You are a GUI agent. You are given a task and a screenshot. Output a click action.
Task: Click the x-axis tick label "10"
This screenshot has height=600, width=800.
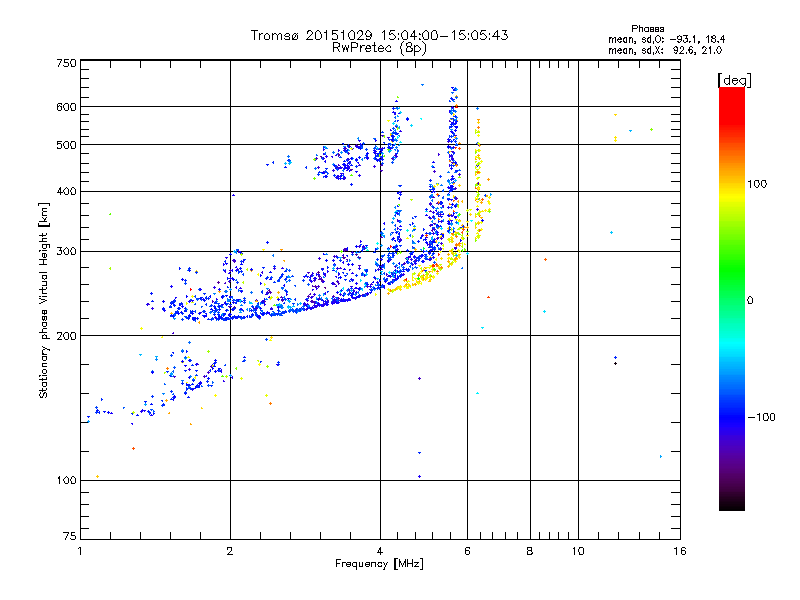pyautogui.click(x=578, y=551)
